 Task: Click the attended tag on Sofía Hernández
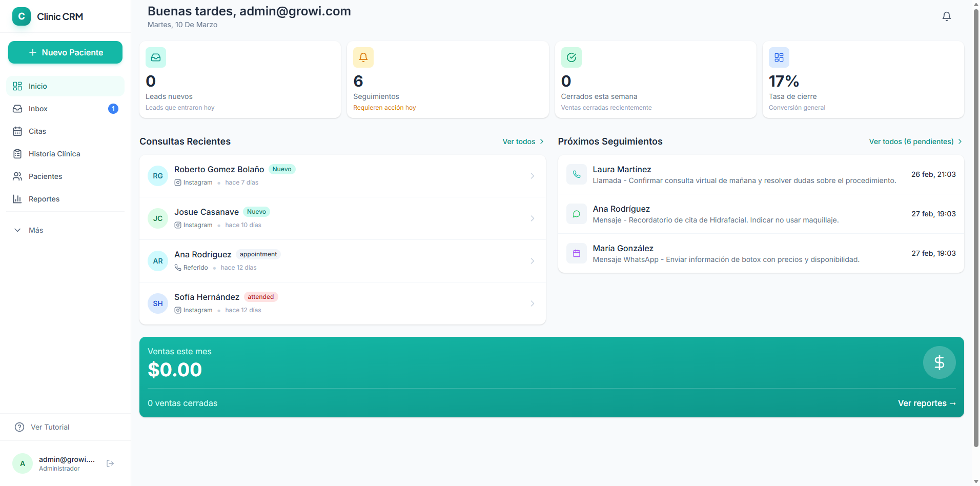click(261, 297)
